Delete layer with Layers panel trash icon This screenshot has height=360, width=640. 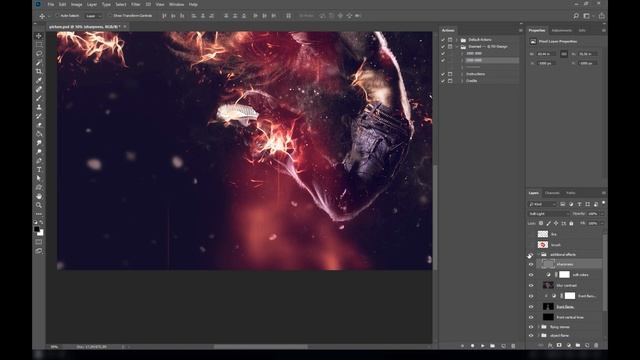click(596, 345)
